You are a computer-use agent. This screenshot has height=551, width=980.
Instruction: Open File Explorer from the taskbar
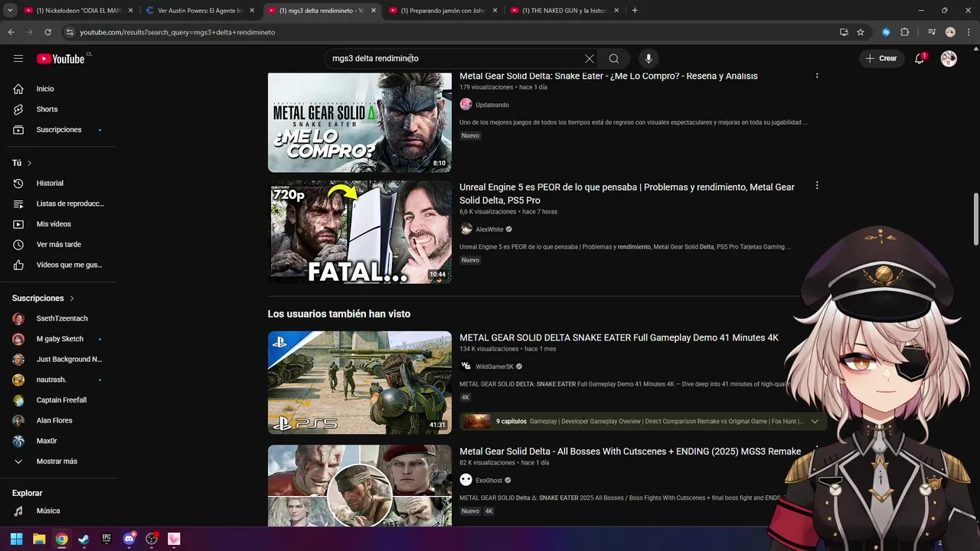coord(39,539)
